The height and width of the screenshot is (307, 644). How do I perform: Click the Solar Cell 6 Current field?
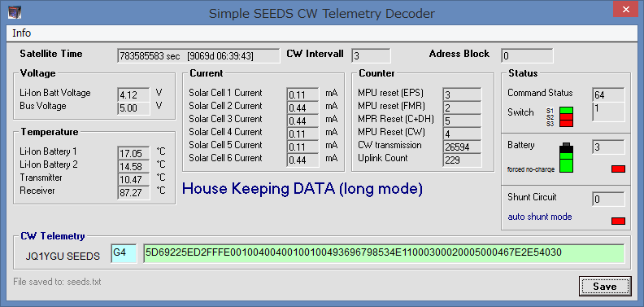pos(303,160)
